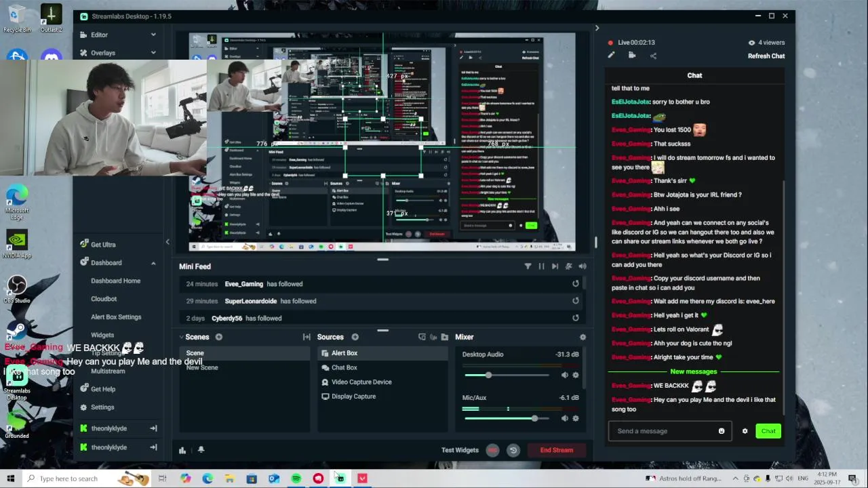The image size is (868, 488).
Task: Select the Video Capture Device source
Action: (383, 382)
